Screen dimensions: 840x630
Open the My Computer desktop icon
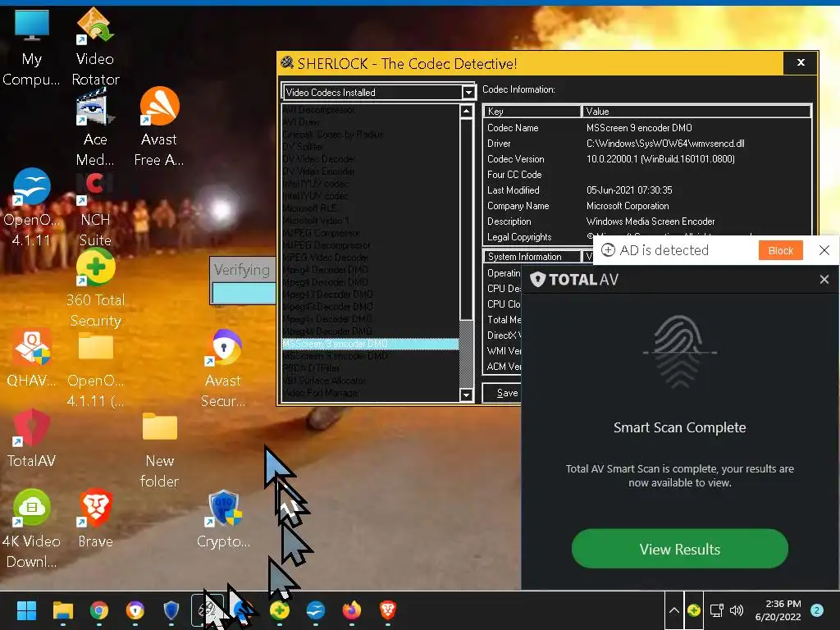point(31,47)
